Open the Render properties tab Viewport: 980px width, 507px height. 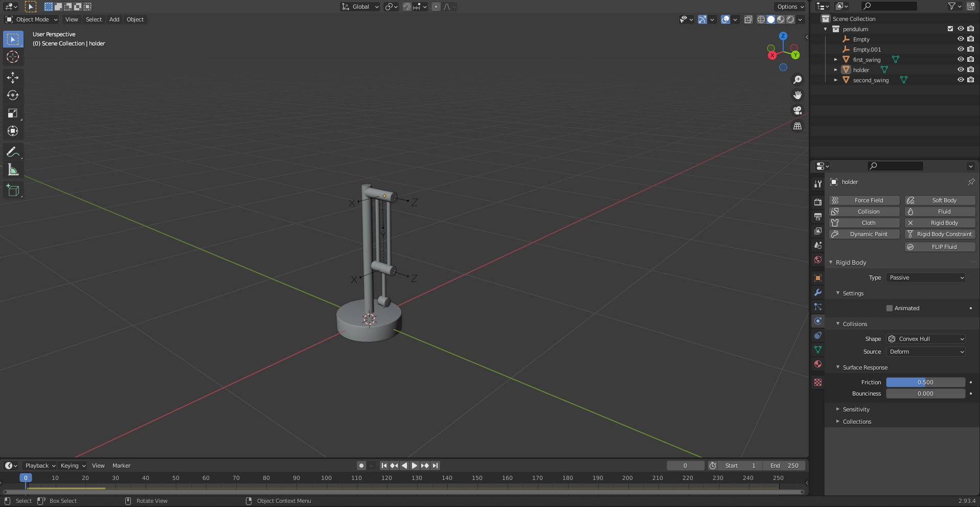tap(818, 202)
